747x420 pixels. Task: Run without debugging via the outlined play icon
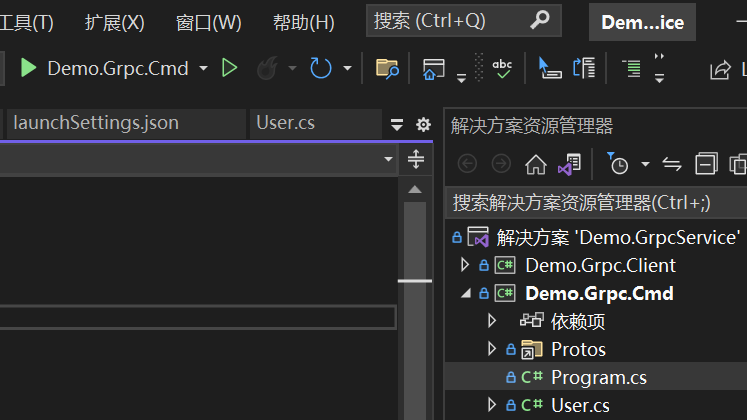pyautogui.click(x=230, y=68)
